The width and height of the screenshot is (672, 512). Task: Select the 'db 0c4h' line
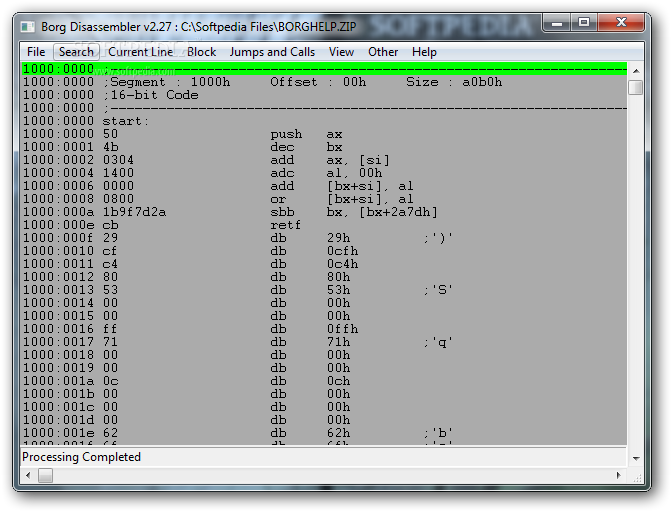[324, 264]
